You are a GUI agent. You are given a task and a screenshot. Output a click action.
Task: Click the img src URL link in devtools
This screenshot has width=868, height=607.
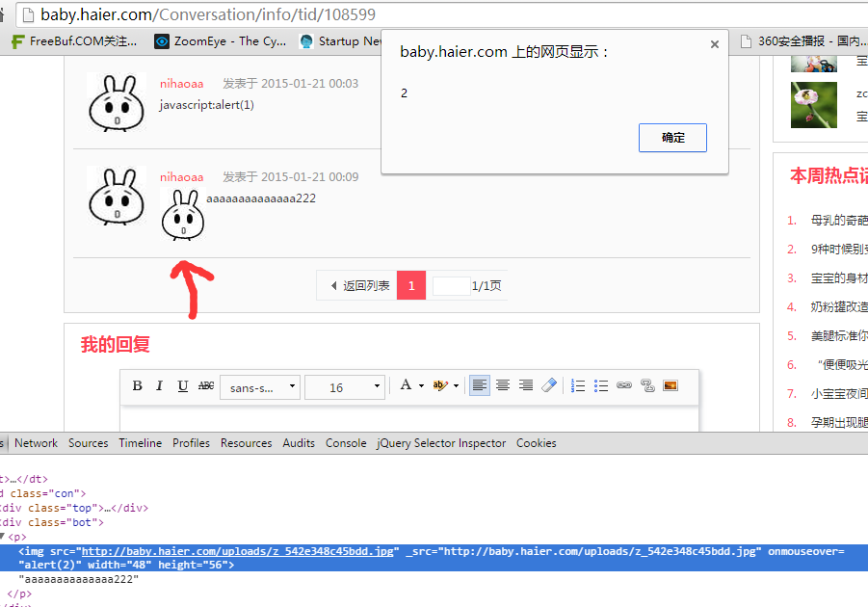pos(238,551)
